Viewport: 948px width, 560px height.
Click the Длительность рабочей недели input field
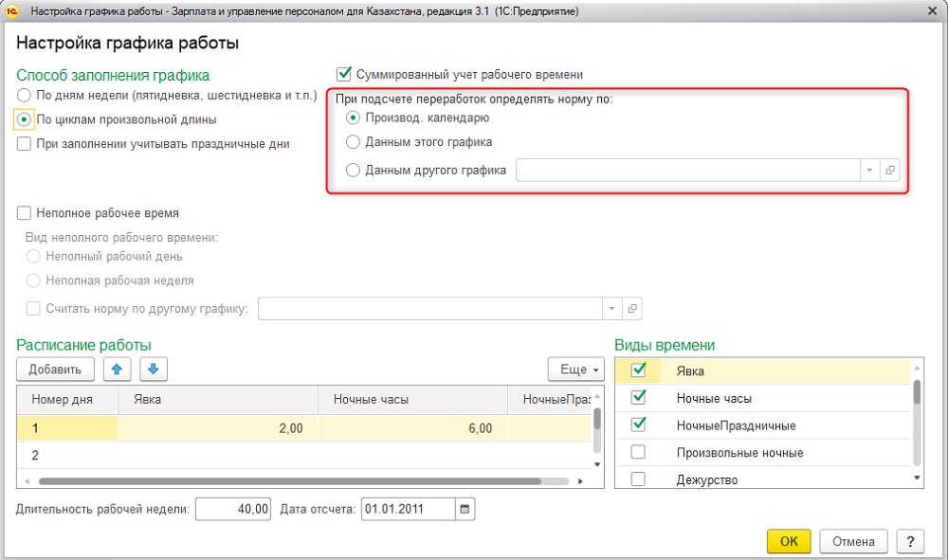(x=233, y=509)
